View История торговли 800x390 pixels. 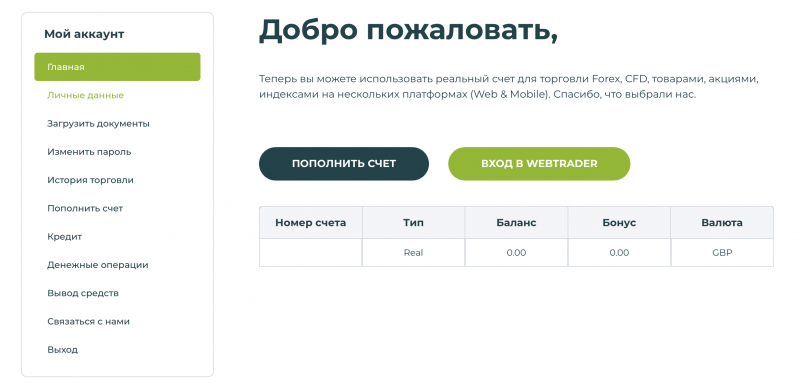coord(90,180)
